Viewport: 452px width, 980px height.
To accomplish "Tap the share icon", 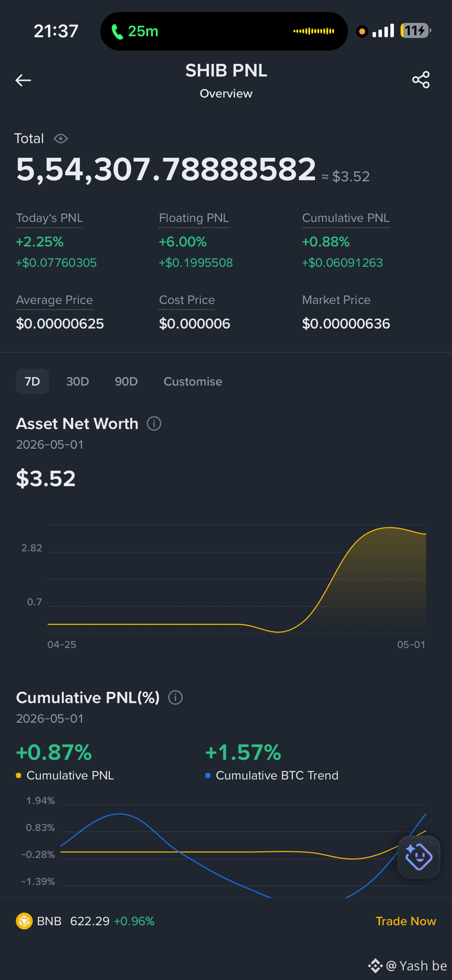I will [421, 80].
